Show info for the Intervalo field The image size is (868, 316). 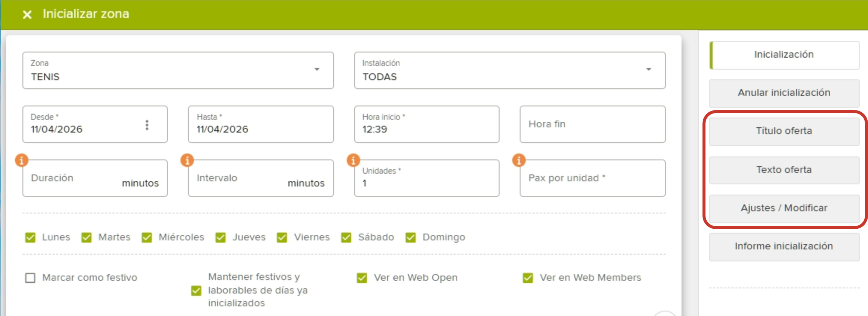tap(187, 160)
